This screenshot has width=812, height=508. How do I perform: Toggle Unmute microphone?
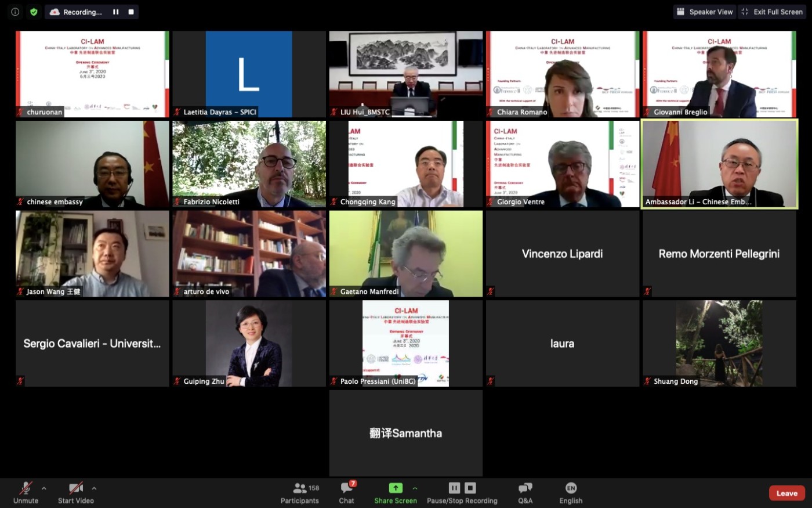pyautogui.click(x=26, y=493)
